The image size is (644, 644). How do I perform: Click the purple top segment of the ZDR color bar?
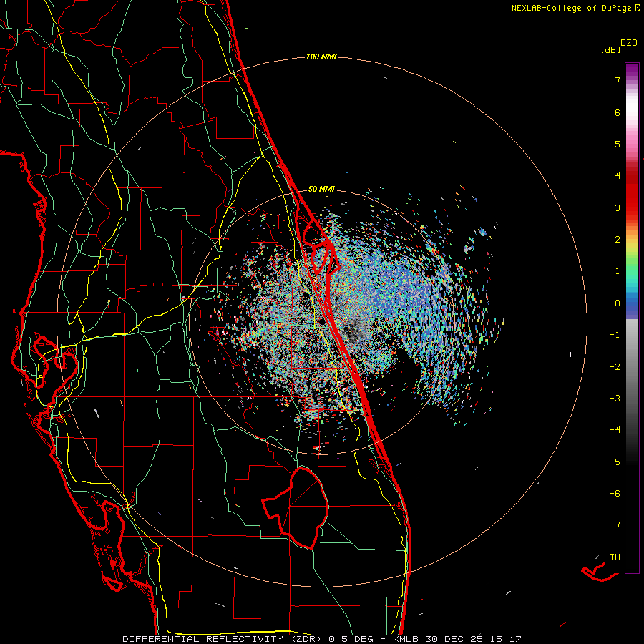tap(632, 70)
